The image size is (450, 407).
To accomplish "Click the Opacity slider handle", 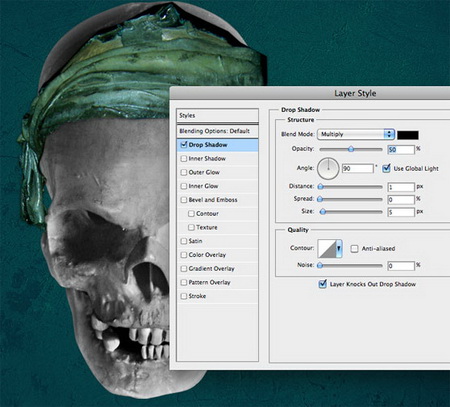I will [351, 149].
